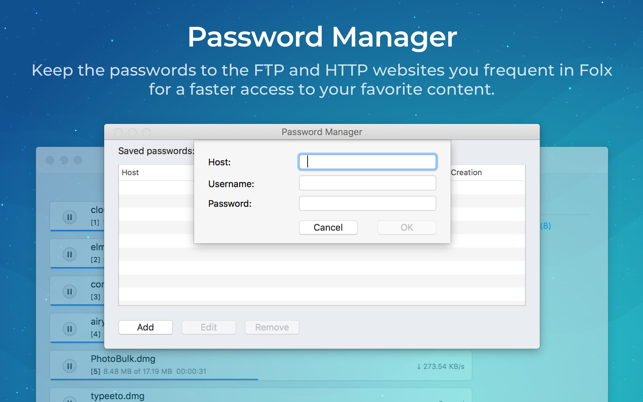
Task: Cancel the new password dialog
Action: [328, 227]
